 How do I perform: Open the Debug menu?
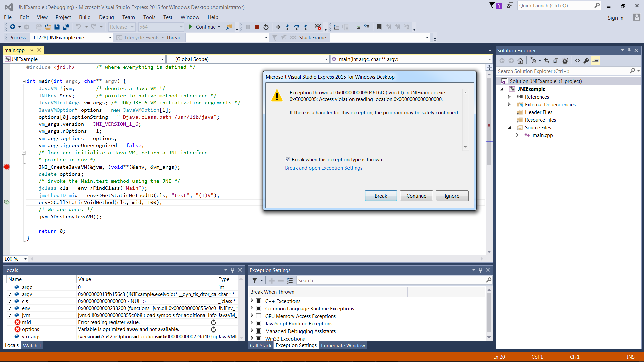pos(106,17)
